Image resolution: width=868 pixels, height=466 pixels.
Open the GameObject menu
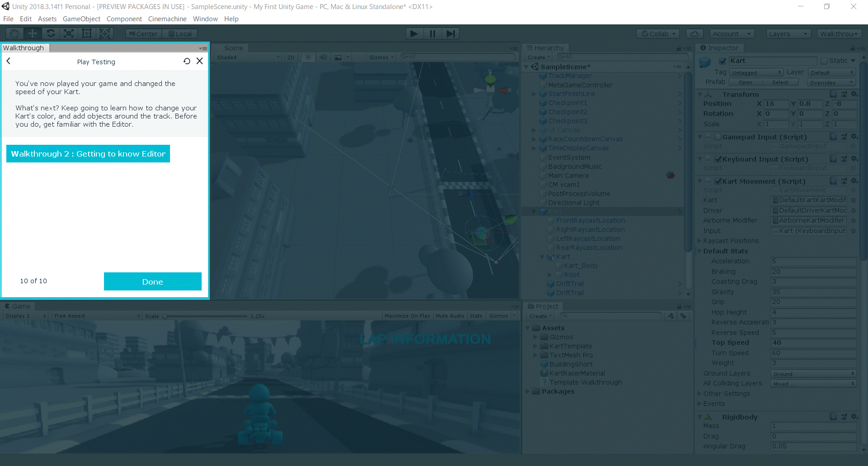81,19
